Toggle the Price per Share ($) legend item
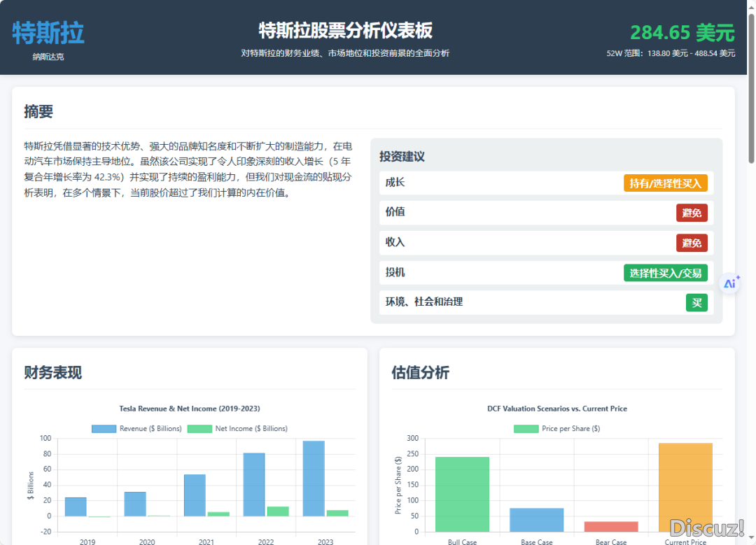Screen dimensions: 756x545 556,428
